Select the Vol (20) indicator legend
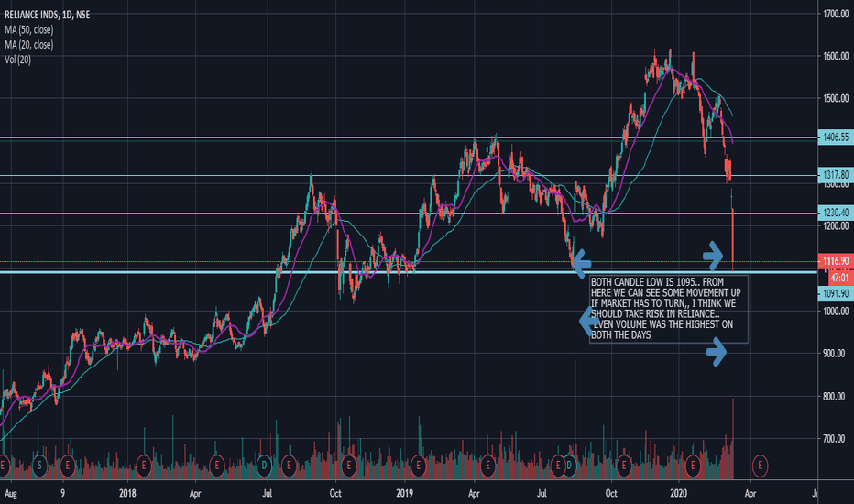854x504 pixels. click(x=17, y=60)
